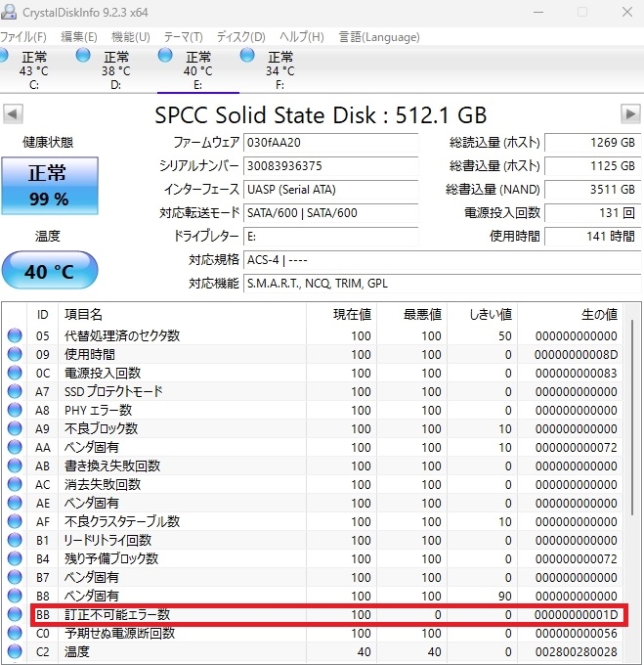The height and width of the screenshot is (665, 644).
Task: Click the status icon of row AE
Action: tap(15, 503)
